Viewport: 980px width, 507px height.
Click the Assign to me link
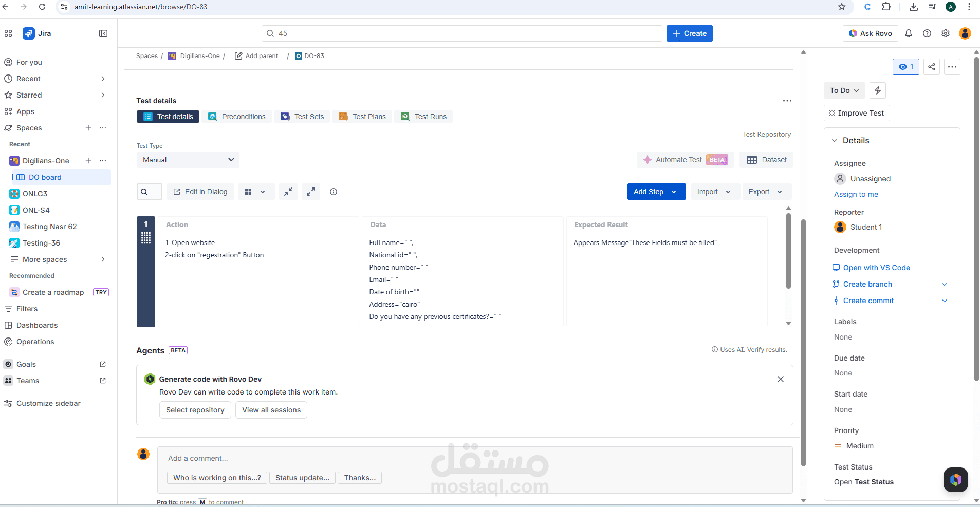(x=856, y=194)
